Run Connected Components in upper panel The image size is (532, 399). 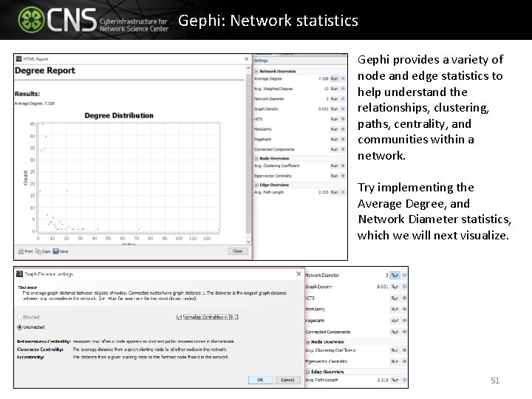pos(334,149)
